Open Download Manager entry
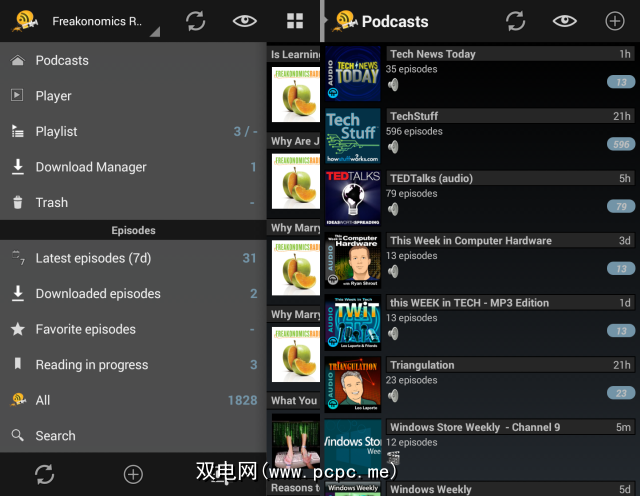This screenshot has width=640, height=496. click(x=133, y=167)
